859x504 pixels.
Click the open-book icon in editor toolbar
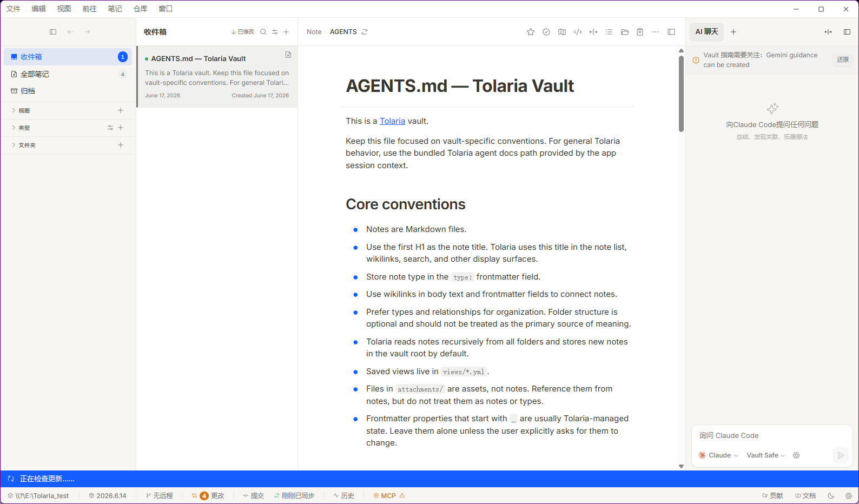[562, 32]
